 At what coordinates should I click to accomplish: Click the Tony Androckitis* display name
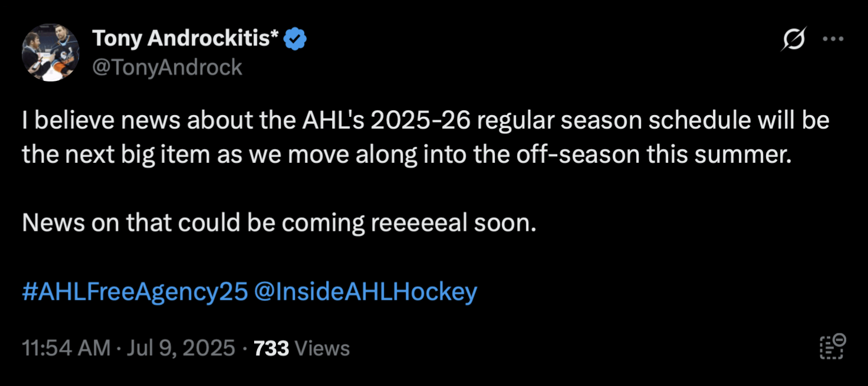(186, 39)
